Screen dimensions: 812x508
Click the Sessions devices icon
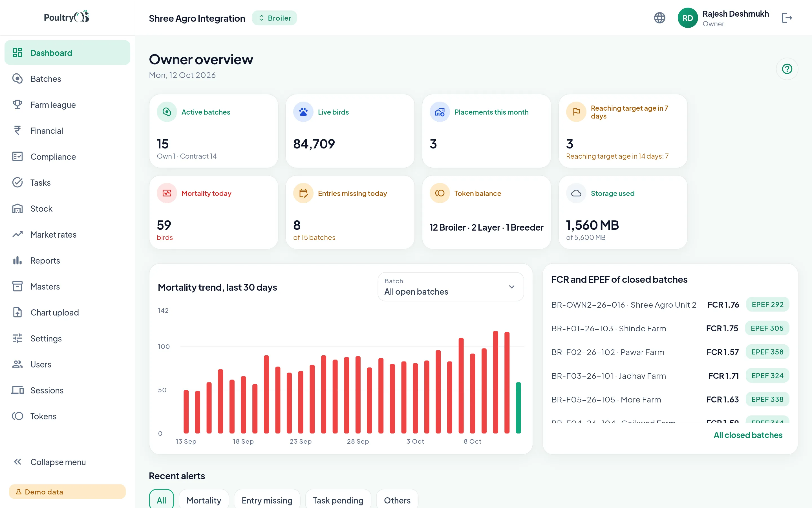[17, 390]
